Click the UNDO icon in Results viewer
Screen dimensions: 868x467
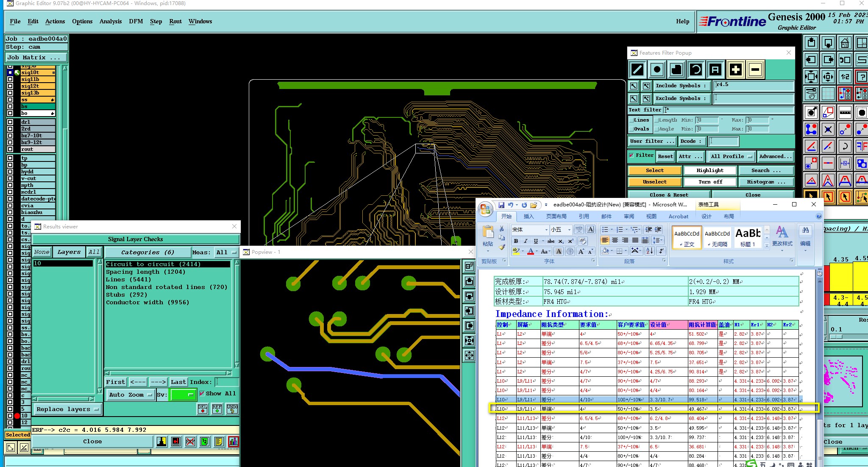tap(232, 409)
